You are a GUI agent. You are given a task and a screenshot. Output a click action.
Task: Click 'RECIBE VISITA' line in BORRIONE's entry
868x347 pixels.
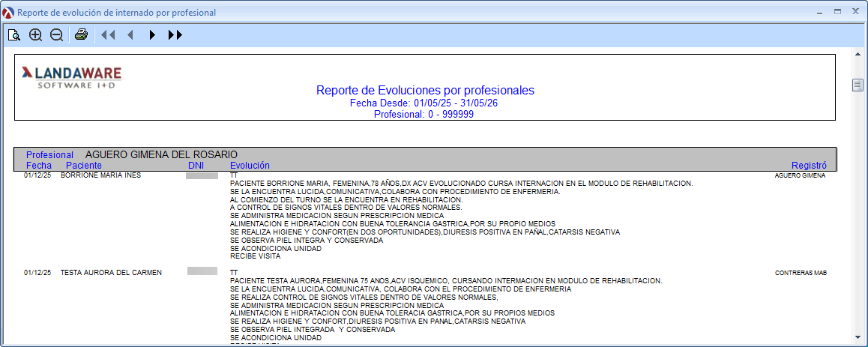(x=255, y=256)
